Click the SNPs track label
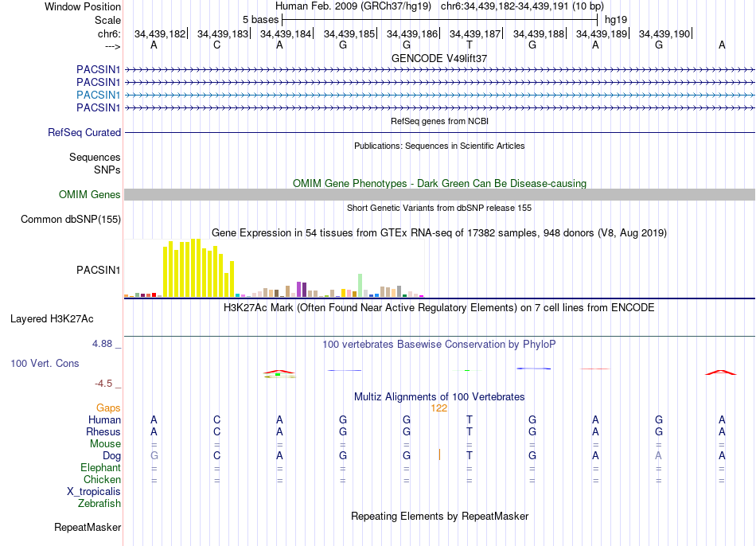Screen dimensions: 756x546 coord(107,170)
